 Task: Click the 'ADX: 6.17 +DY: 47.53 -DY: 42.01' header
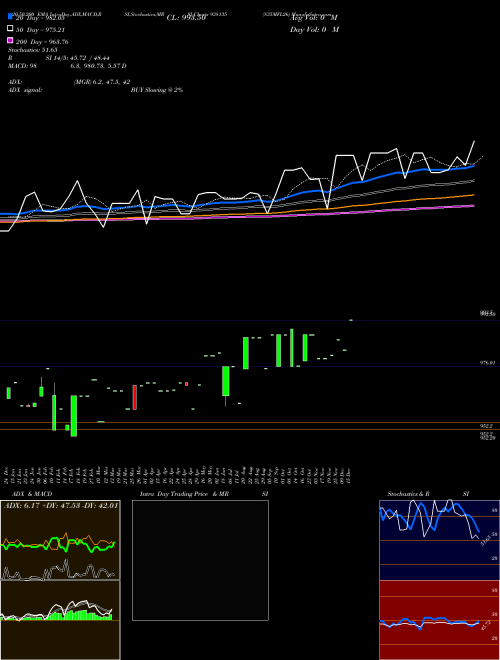[61, 505]
